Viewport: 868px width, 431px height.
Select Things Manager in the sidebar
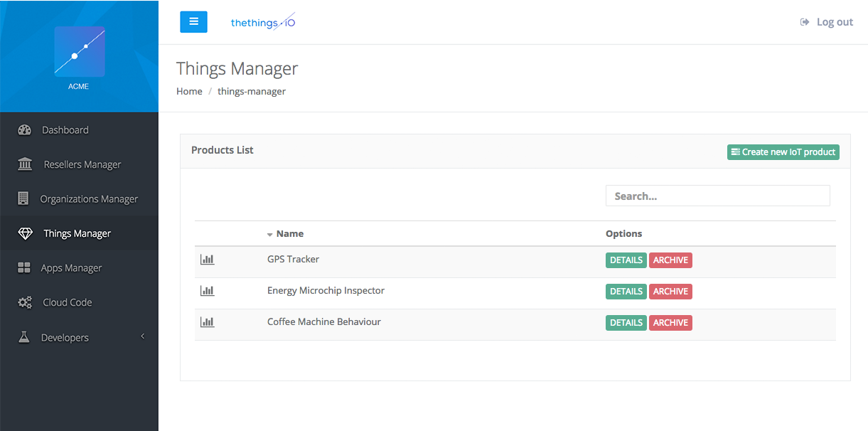(x=79, y=233)
